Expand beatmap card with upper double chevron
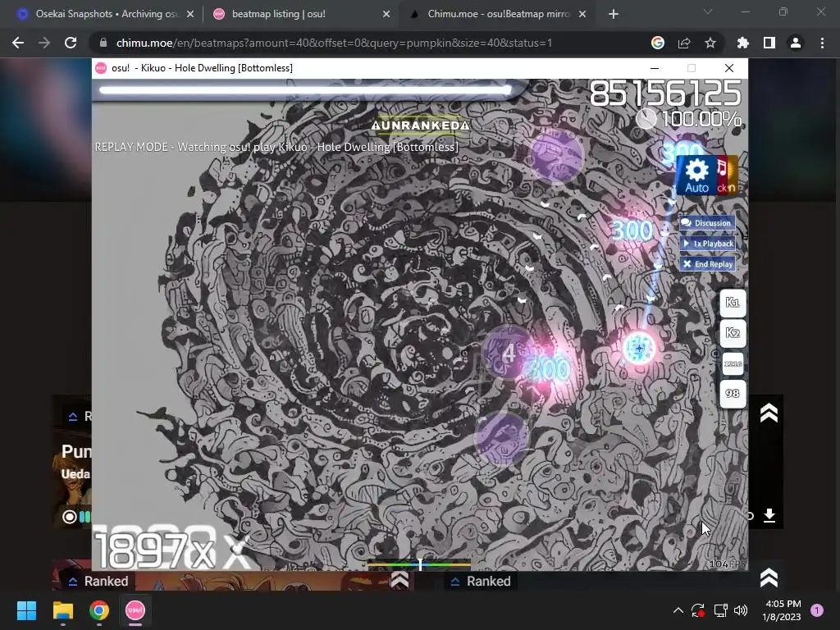The height and width of the screenshot is (630, 840). [769, 413]
